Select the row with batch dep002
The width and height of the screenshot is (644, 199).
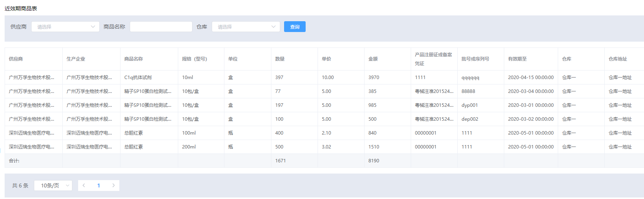pos(470,119)
